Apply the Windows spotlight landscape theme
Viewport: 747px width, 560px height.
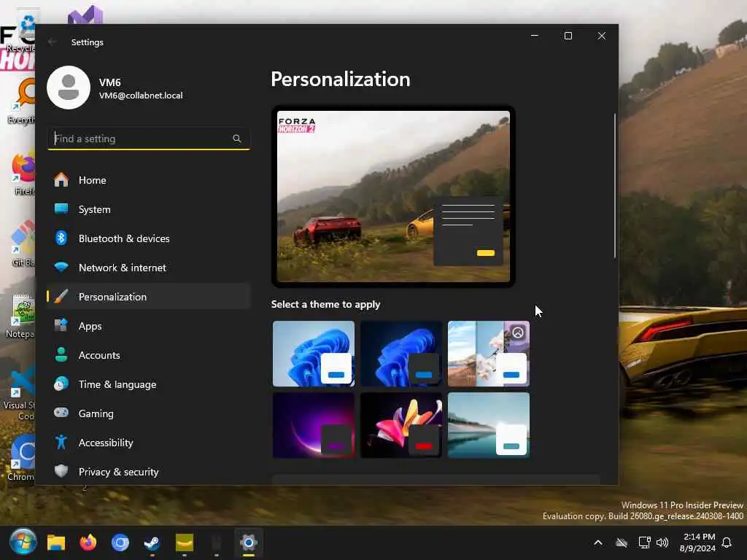[x=489, y=354]
